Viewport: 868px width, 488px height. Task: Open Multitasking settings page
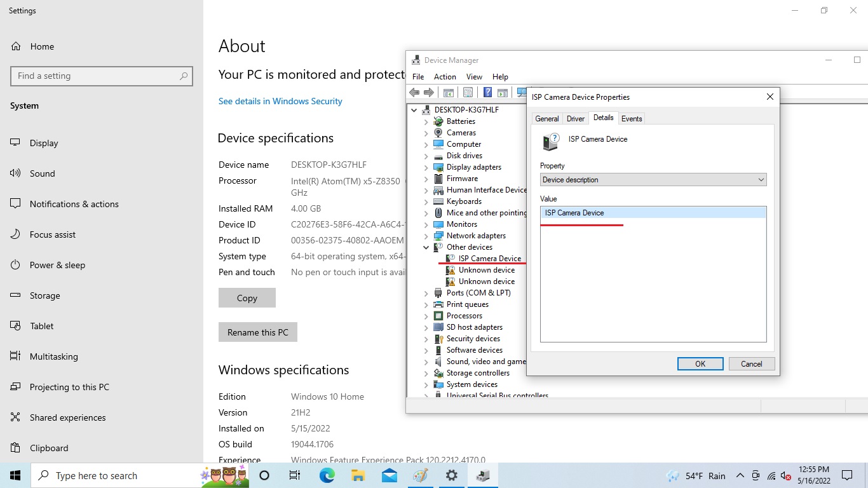click(53, 356)
